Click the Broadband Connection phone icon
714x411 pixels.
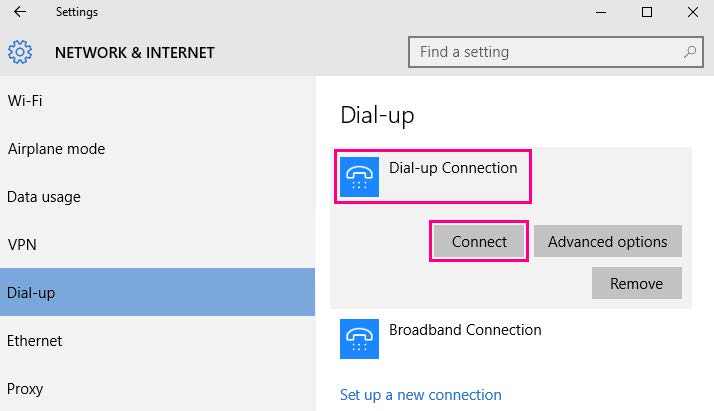[359, 339]
